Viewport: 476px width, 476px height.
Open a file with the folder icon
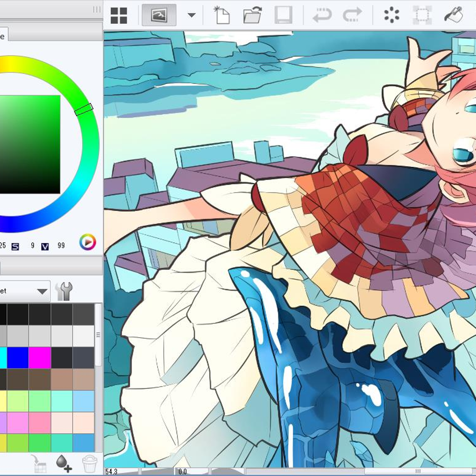[252, 15]
